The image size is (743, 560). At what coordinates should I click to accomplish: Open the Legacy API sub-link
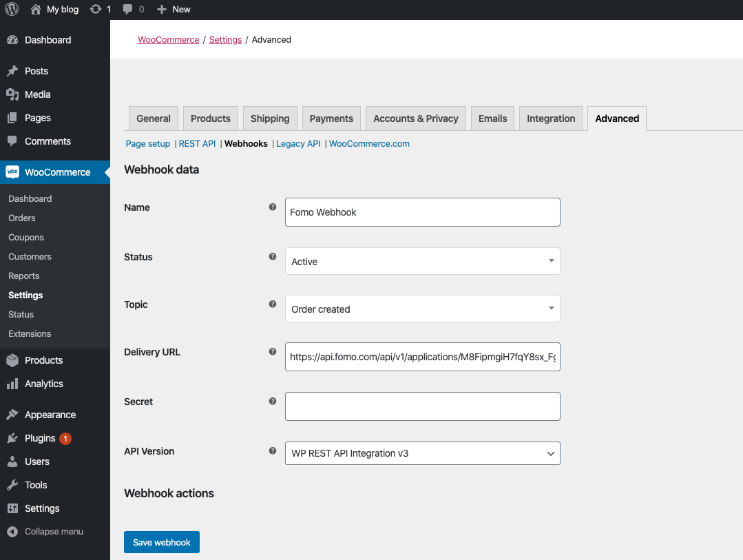coord(298,144)
